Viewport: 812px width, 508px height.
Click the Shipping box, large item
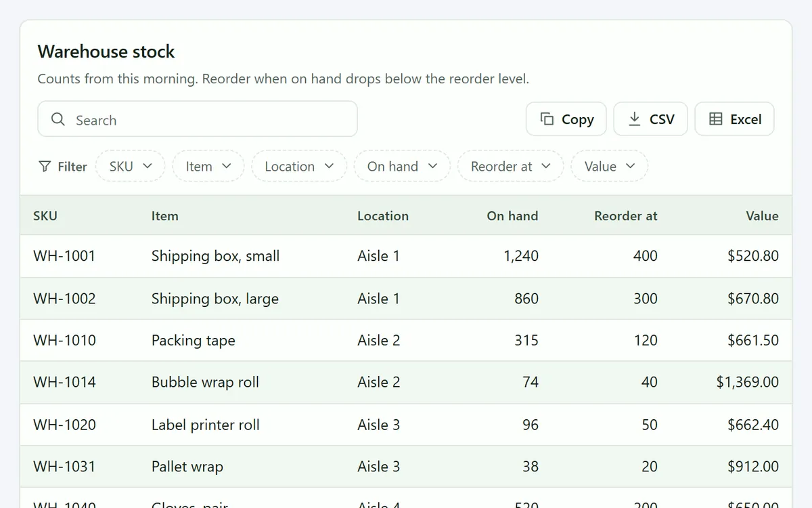[215, 299]
